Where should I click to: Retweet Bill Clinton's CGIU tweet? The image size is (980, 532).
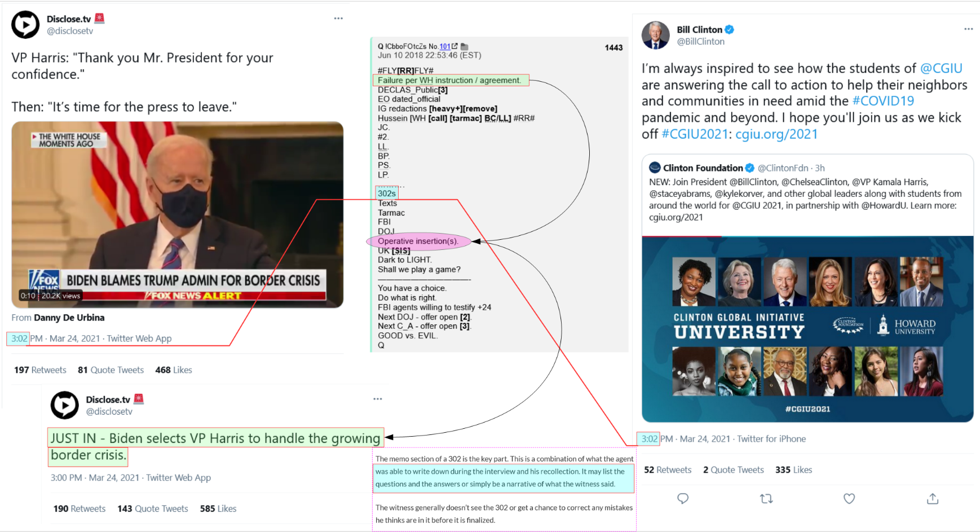(x=766, y=499)
